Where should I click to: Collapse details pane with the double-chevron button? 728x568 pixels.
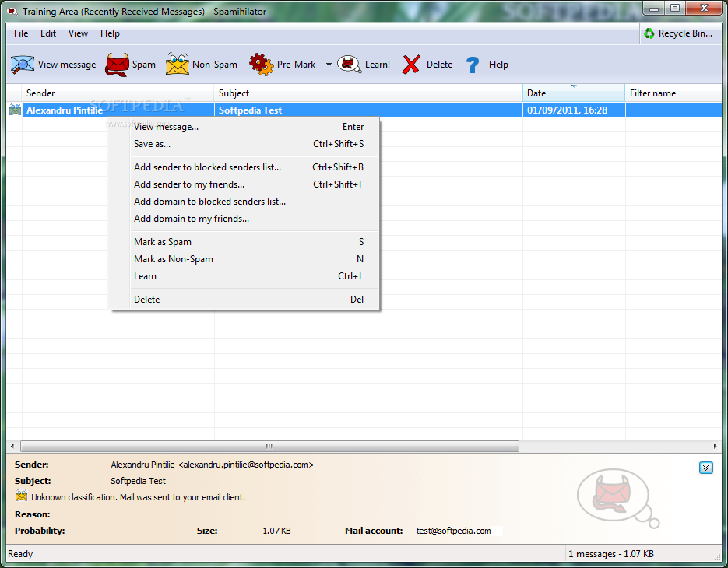(x=705, y=468)
